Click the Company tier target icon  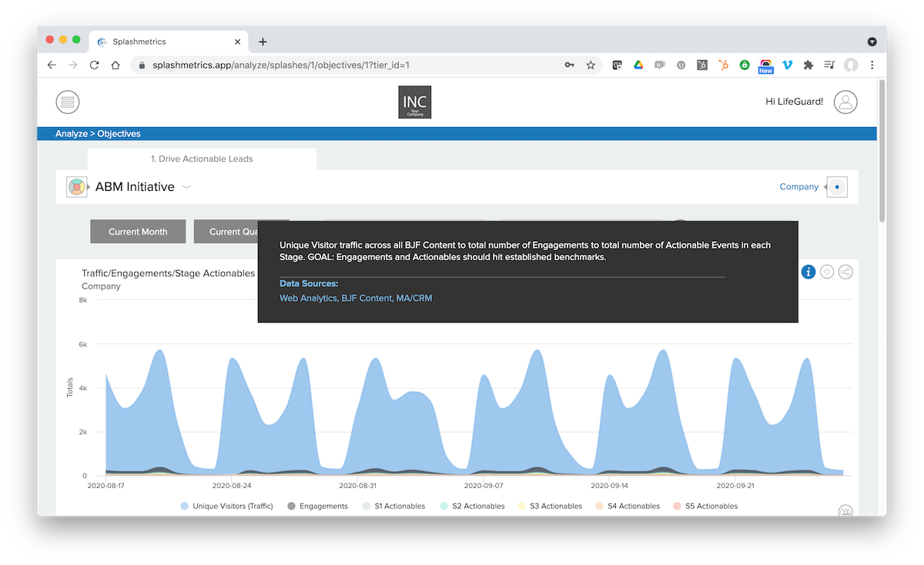click(837, 187)
